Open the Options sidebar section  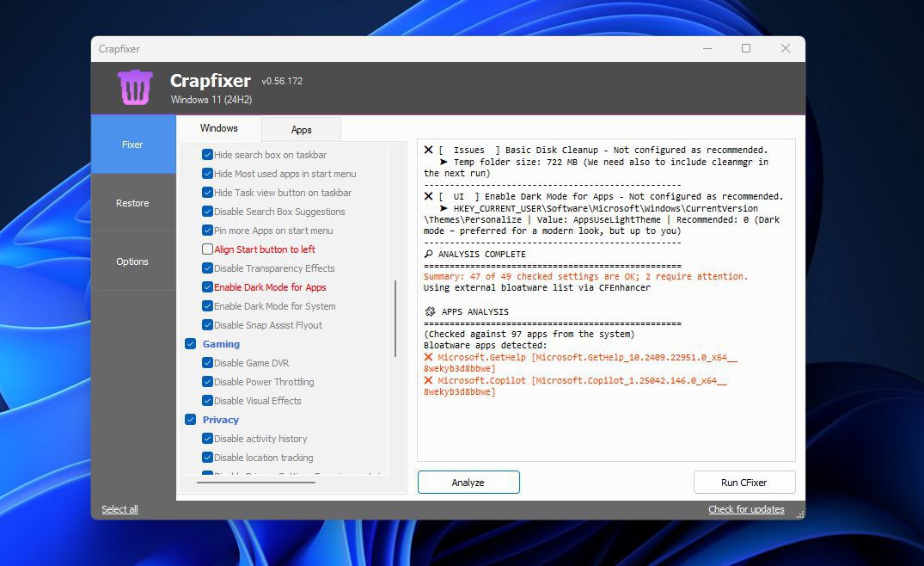click(132, 261)
